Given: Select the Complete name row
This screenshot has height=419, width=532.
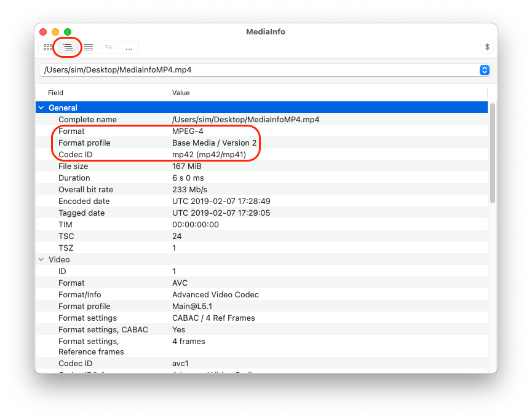Looking at the screenshot, I should tap(261, 120).
